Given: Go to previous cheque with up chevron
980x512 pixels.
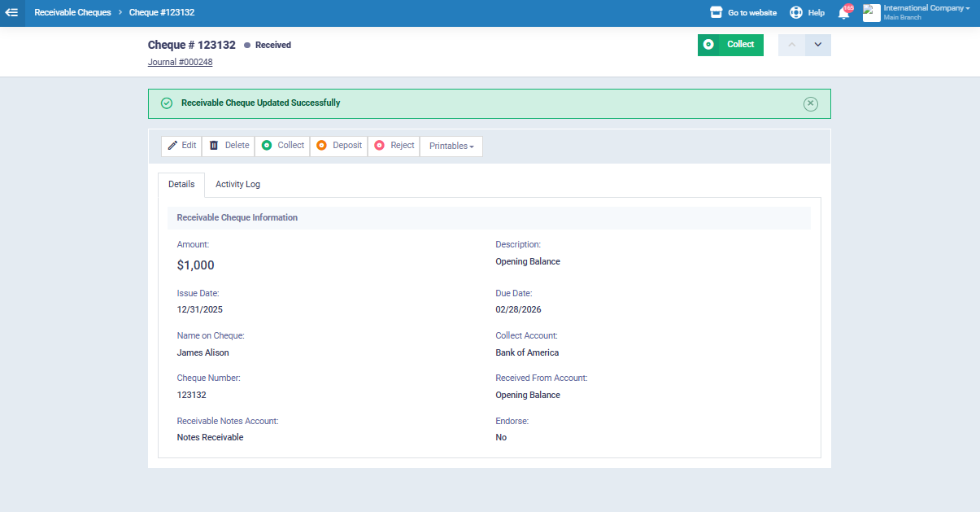Looking at the screenshot, I should tap(791, 45).
